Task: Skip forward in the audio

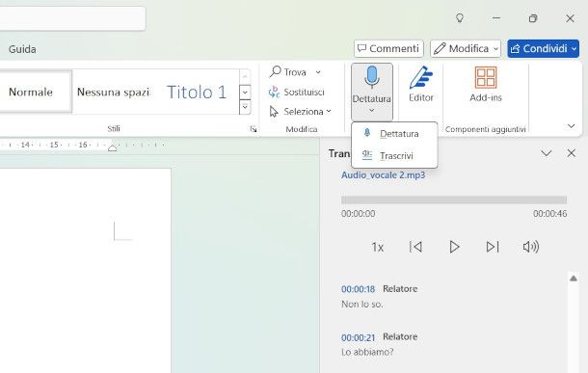Action: point(493,247)
